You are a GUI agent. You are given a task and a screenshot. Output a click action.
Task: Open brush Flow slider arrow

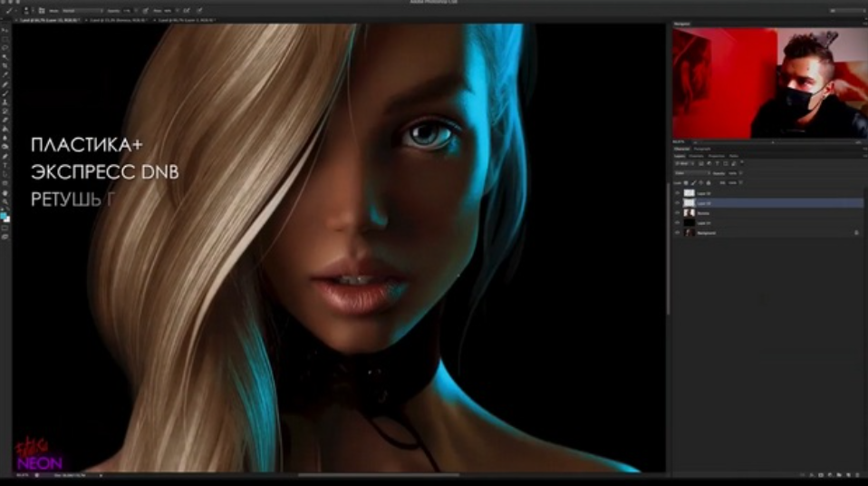pyautogui.click(x=178, y=11)
